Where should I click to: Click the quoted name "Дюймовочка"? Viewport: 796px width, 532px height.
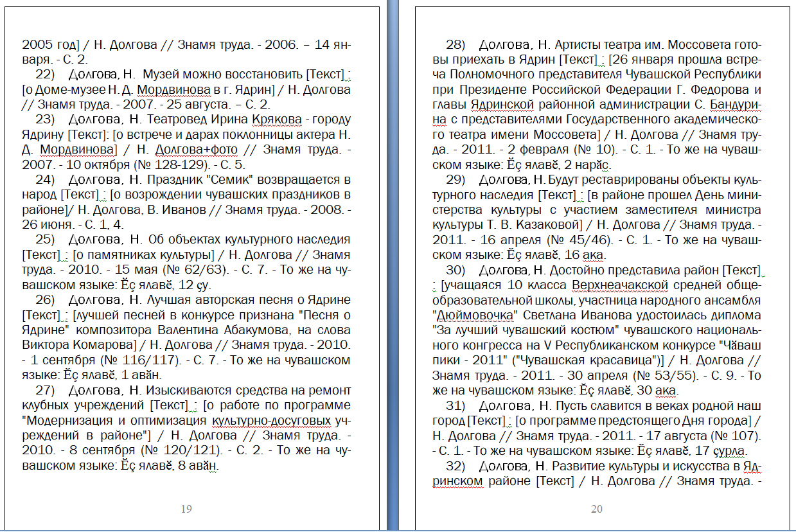[476, 315]
